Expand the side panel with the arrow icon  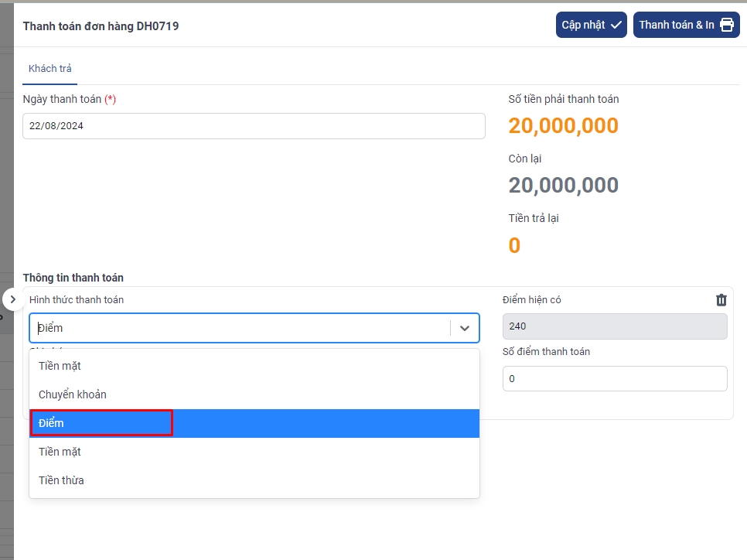click(x=12, y=299)
